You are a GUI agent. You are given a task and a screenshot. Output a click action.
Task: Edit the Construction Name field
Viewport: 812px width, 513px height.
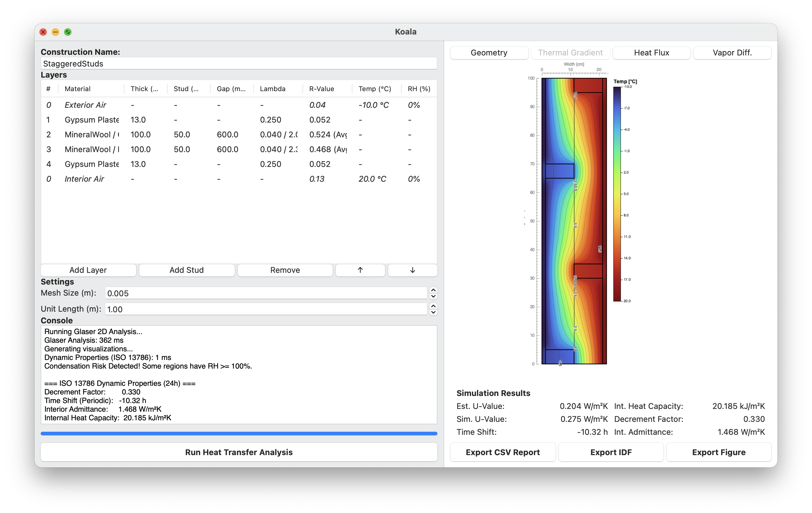239,63
